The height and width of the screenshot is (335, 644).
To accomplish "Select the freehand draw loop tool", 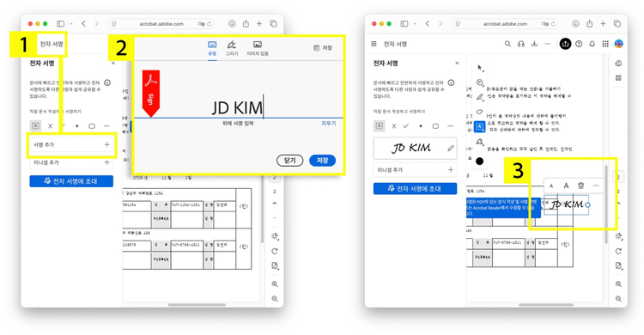I will click(x=479, y=112).
